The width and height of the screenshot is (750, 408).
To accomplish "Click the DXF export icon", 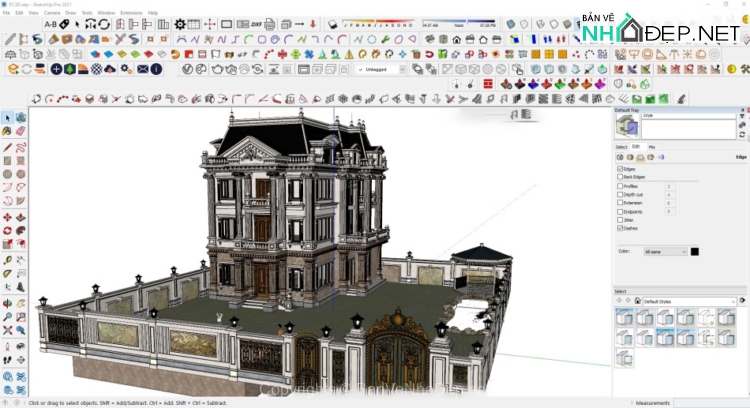I will [255, 24].
